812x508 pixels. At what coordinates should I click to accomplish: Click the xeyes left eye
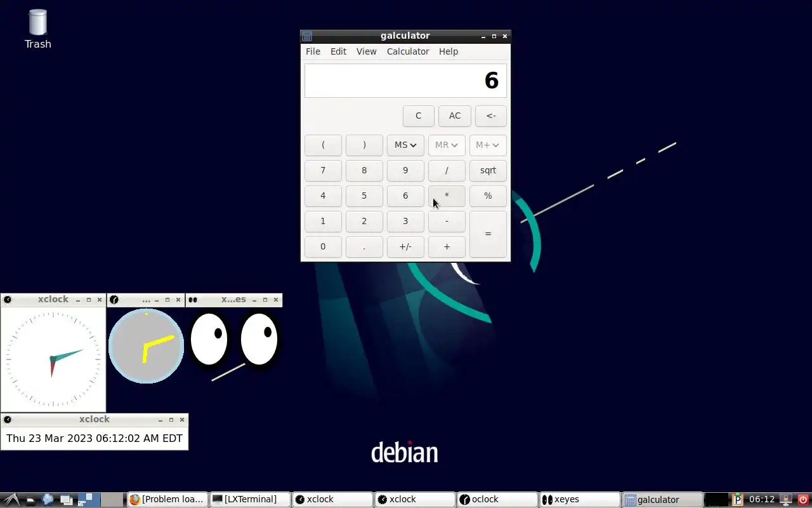pyautogui.click(x=209, y=339)
